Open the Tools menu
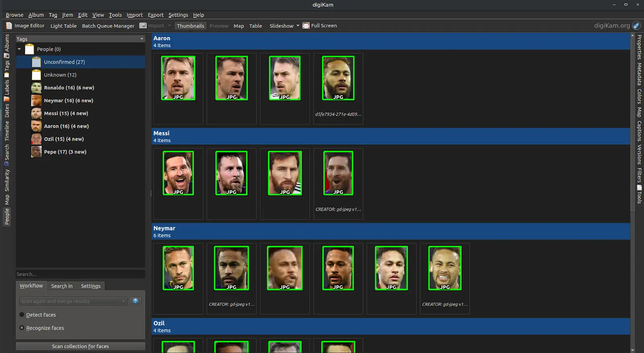Image resolution: width=644 pixels, height=353 pixels. pos(115,15)
